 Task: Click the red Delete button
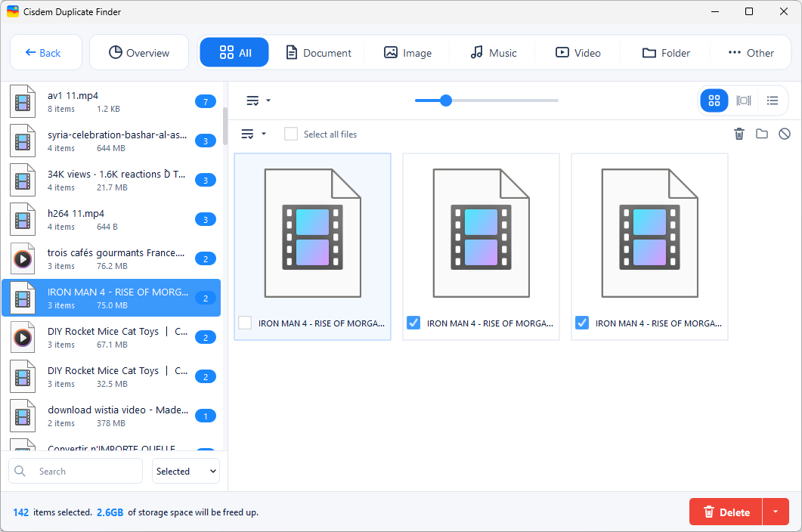(726, 512)
